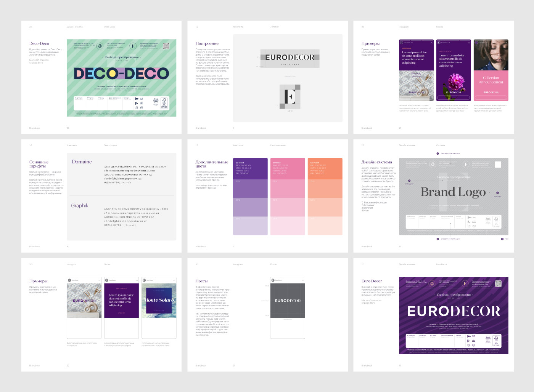The width and height of the screenshot is (534, 392).
Task: Click the EURODECOR logo in the construction diagram
Action: coord(290,58)
